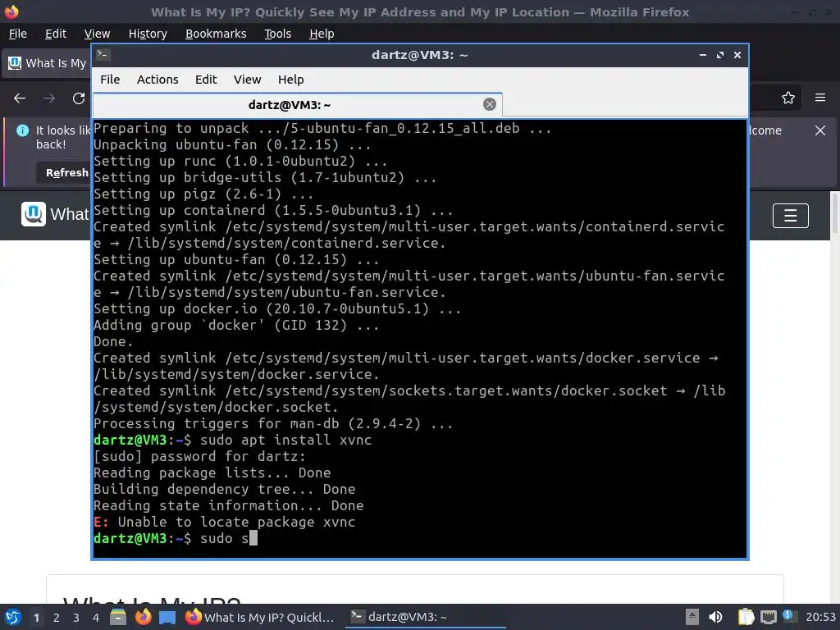The height and width of the screenshot is (630, 840).
Task: Switch to Firefox window in taskbar
Action: (x=260, y=617)
